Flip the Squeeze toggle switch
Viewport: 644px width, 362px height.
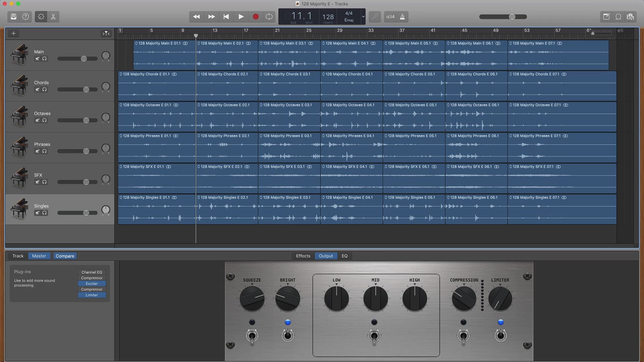(x=252, y=336)
